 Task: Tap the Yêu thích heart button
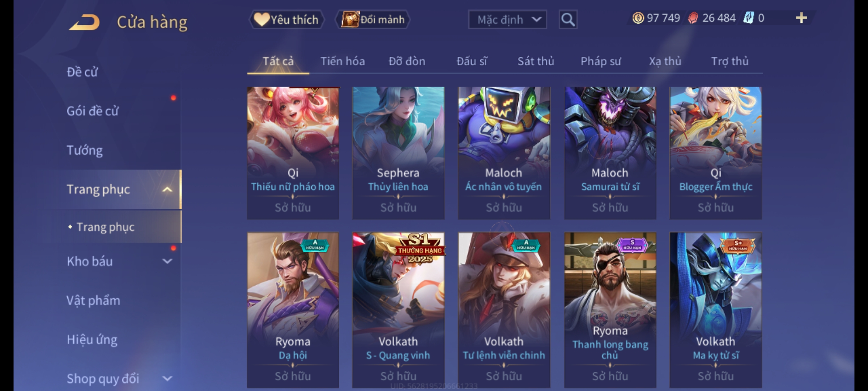[x=286, y=20]
